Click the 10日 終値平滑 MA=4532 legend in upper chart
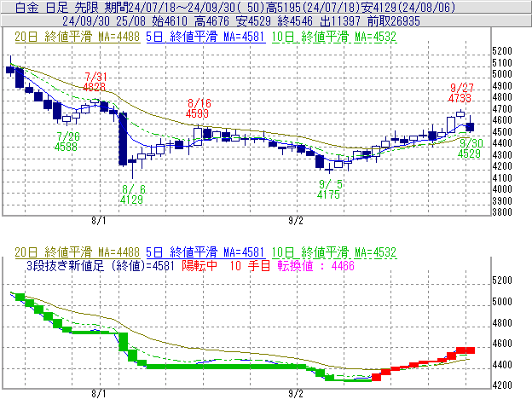Image resolution: width=532 pixels, height=405 pixels. click(334, 37)
